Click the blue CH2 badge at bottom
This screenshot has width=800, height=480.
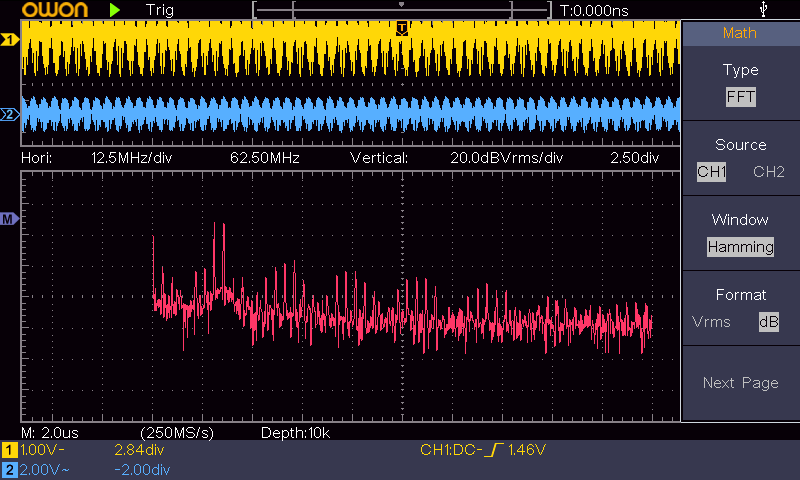[10, 469]
